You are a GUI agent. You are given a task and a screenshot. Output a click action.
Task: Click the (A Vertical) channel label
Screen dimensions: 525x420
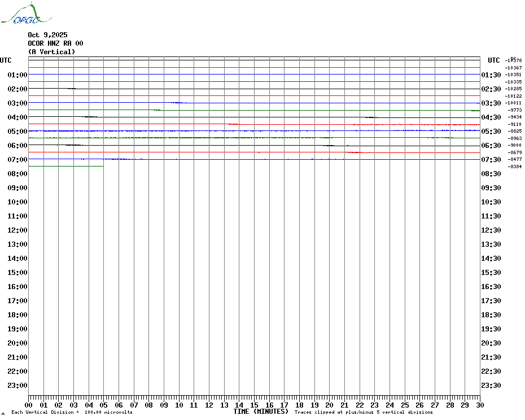click(51, 52)
